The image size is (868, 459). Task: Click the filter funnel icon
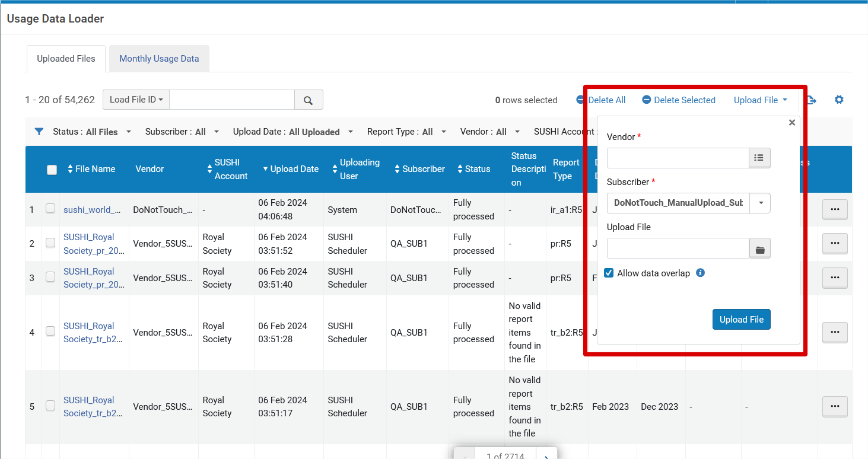pos(39,132)
